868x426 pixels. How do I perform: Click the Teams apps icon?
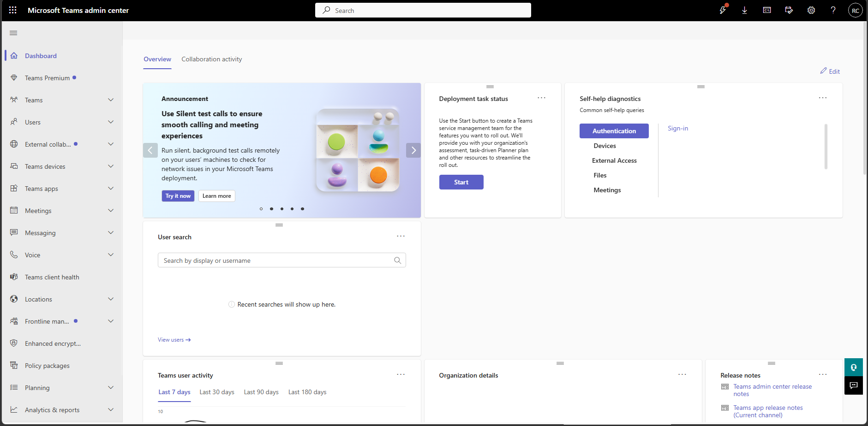click(14, 189)
